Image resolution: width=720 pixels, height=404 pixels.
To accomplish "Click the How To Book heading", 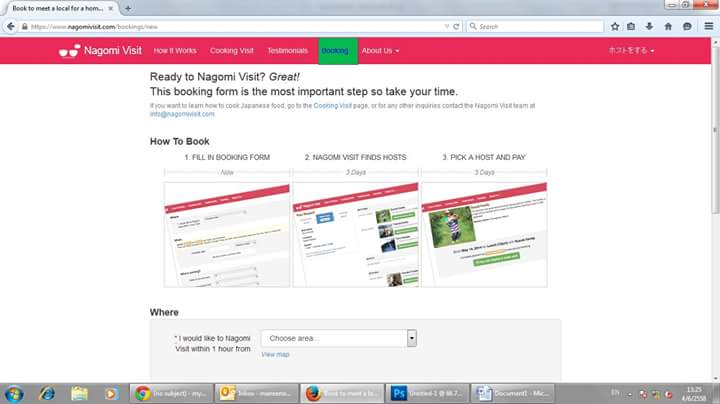I will click(180, 141).
